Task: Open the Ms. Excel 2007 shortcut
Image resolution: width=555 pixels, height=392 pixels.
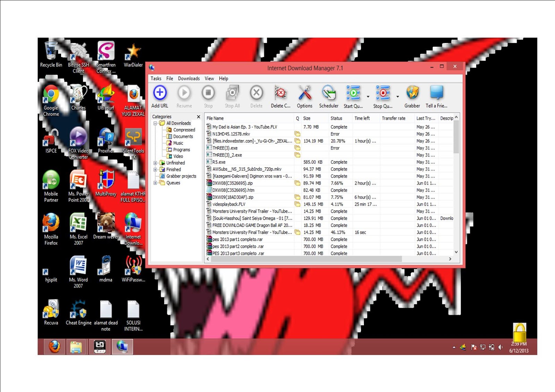Action: (x=78, y=229)
